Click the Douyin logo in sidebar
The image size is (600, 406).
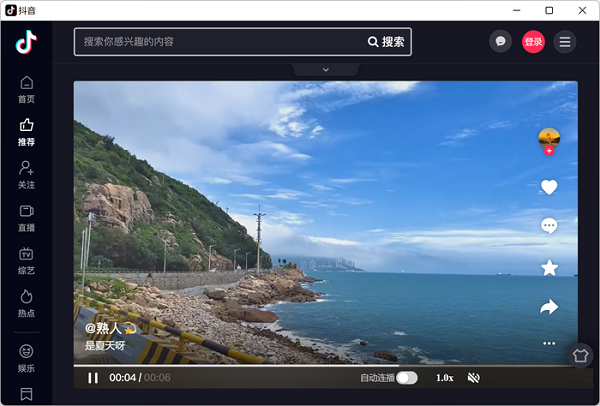tap(26, 42)
